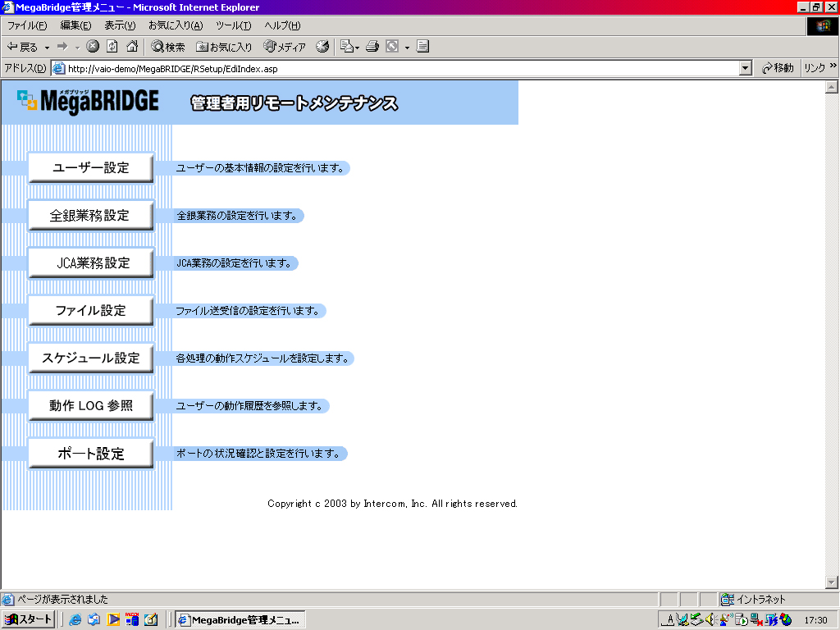This screenshot has height=630, width=840.
Task: Click the Copyright 2003 Intercom footer text
Action: [392, 504]
